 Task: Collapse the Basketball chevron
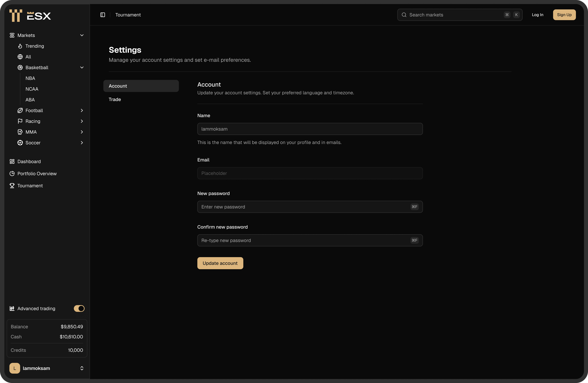click(x=82, y=67)
